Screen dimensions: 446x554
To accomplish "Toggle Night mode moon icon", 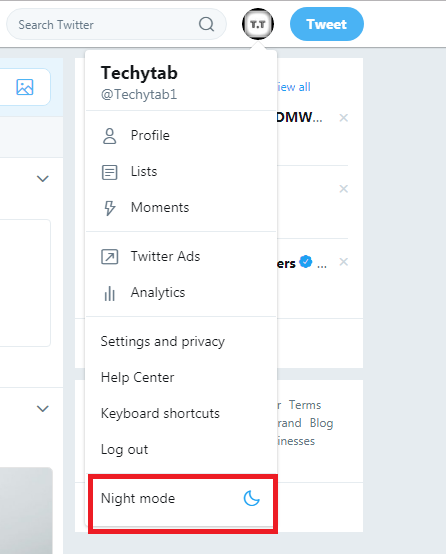I will (x=252, y=498).
